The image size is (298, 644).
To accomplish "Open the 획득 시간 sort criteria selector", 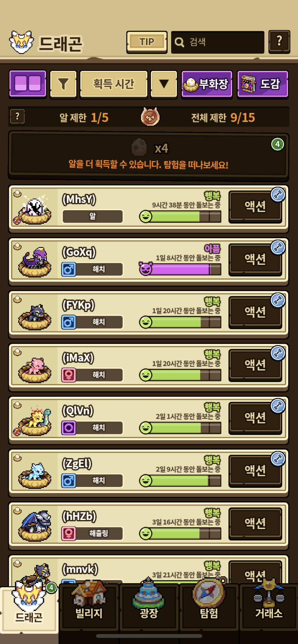I will (x=114, y=84).
